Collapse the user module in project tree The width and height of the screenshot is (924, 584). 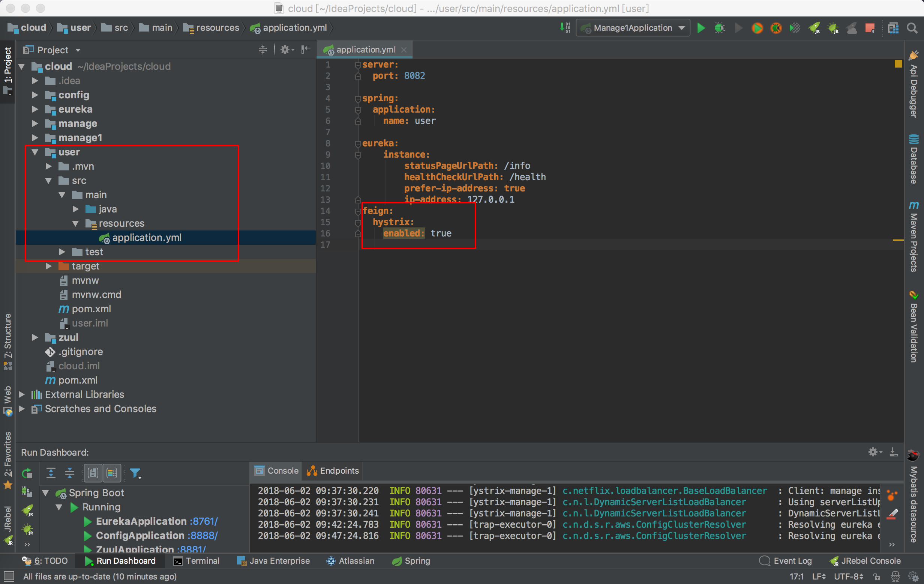35,152
